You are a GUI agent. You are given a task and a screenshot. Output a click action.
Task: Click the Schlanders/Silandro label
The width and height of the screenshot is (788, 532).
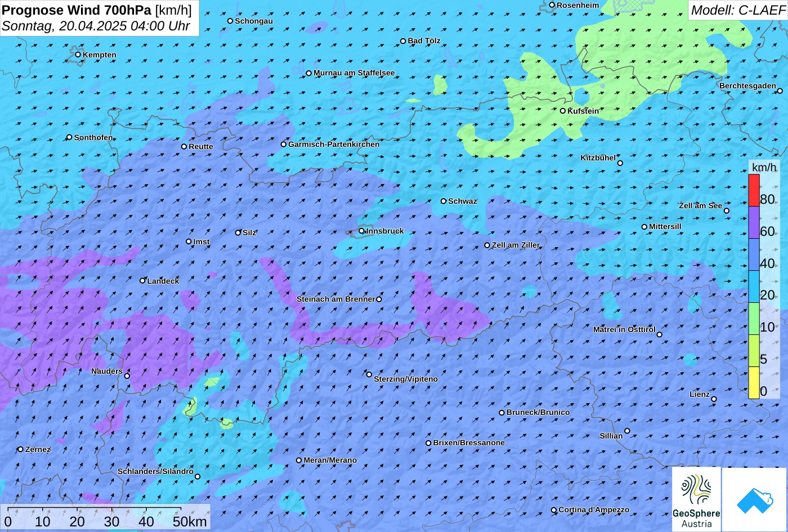point(155,471)
